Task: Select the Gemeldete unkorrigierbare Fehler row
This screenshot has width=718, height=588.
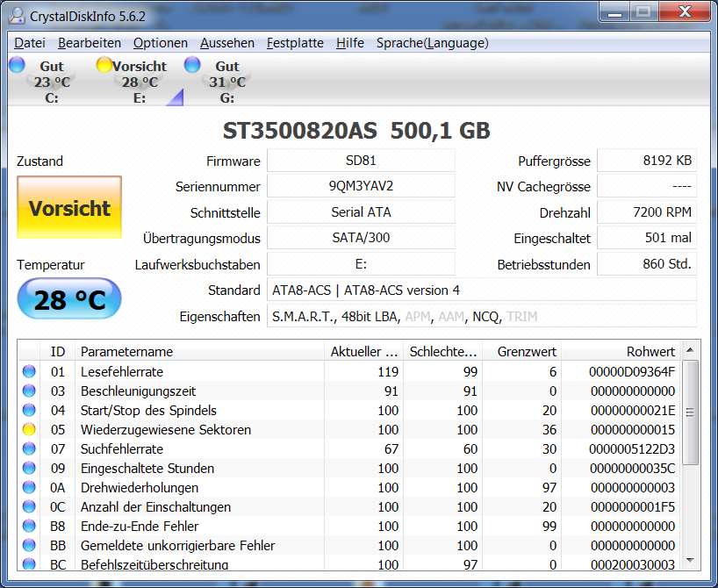Action: 349,545
